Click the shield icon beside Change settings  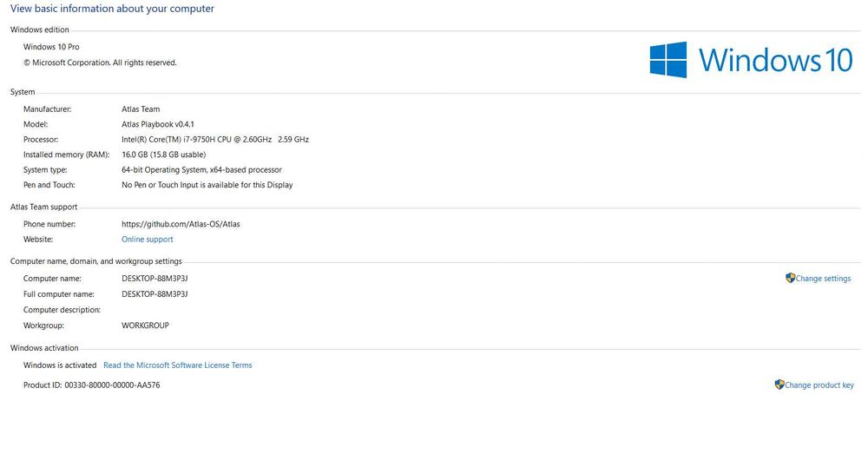[x=790, y=278]
